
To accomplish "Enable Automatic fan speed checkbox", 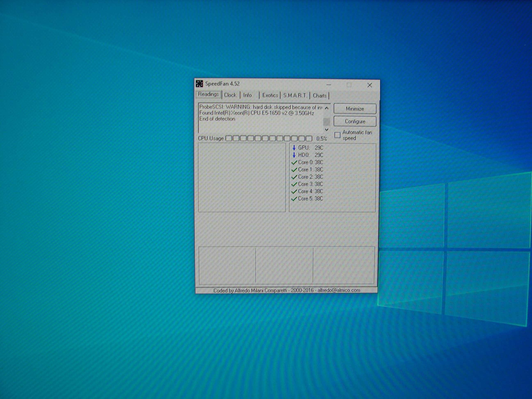I will point(337,135).
